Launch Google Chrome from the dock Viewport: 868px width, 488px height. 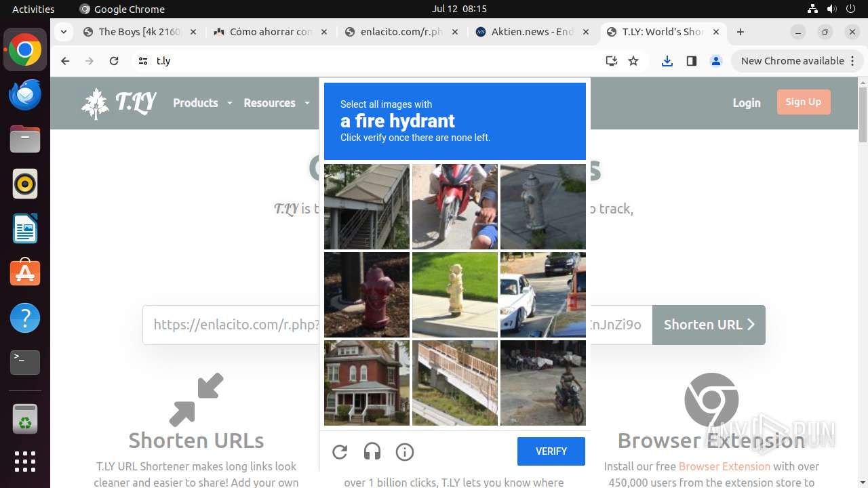tap(25, 50)
